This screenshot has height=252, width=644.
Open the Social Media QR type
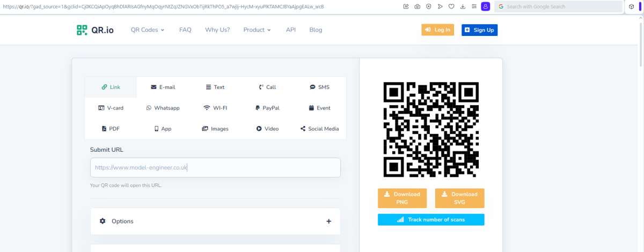click(x=320, y=129)
